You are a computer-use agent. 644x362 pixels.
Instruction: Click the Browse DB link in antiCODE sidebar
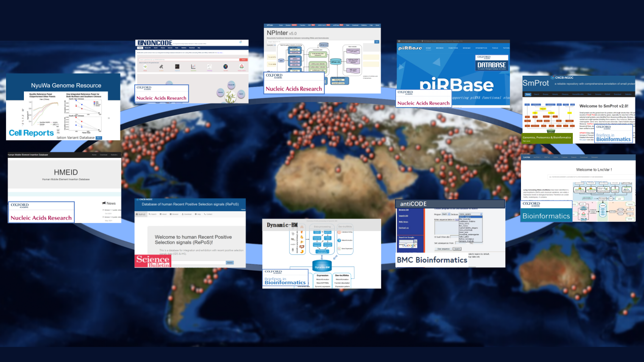403,210
